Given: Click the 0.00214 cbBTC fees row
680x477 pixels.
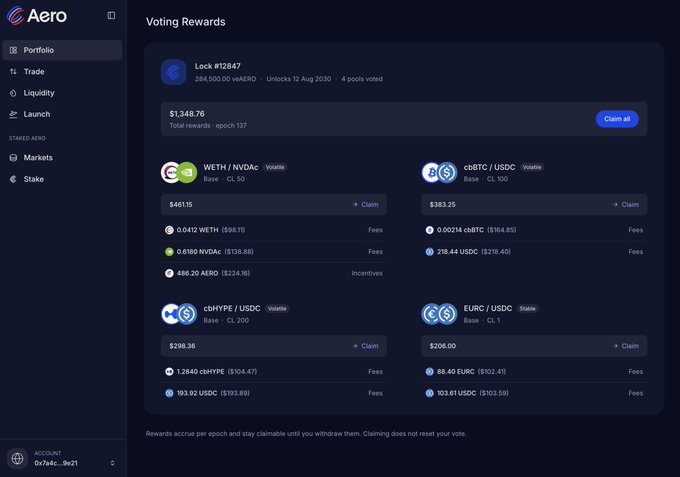Looking at the screenshot, I should [x=534, y=230].
